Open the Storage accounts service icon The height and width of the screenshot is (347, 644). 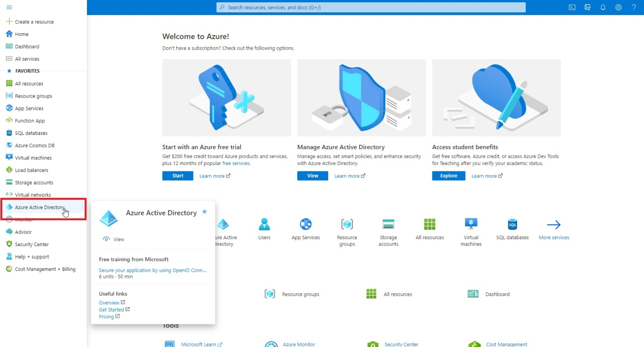[x=389, y=224]
